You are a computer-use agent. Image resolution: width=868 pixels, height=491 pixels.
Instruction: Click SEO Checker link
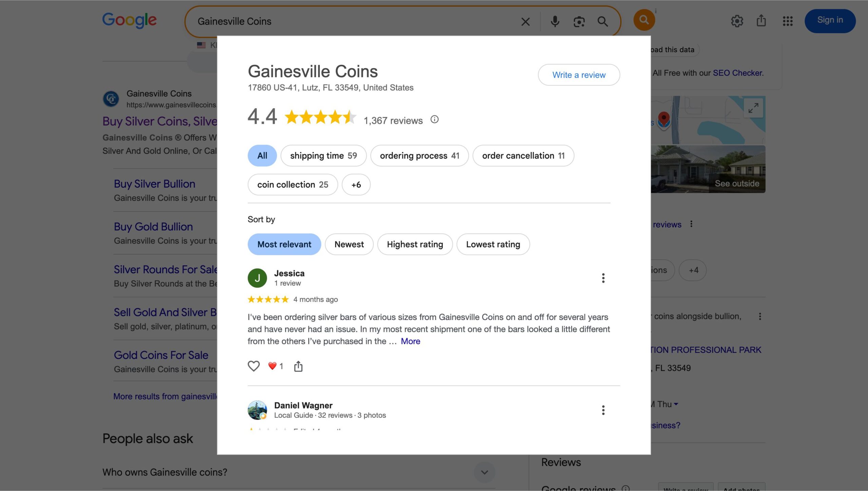[737, 73]
